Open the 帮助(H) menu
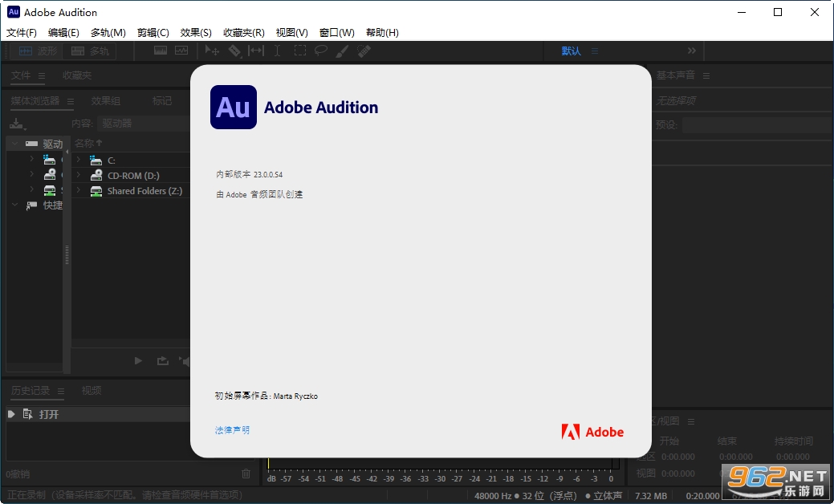The image size is (834, 504). coord(382,33)
